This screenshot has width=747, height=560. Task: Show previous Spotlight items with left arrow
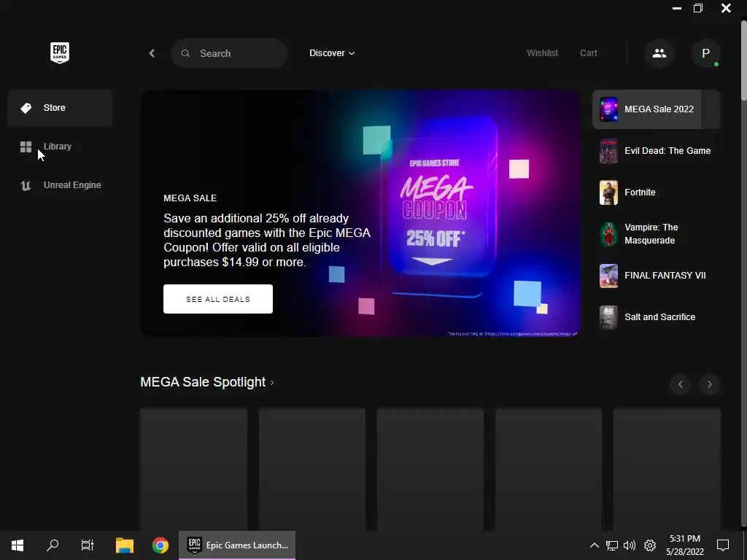[x=681, y=384]
